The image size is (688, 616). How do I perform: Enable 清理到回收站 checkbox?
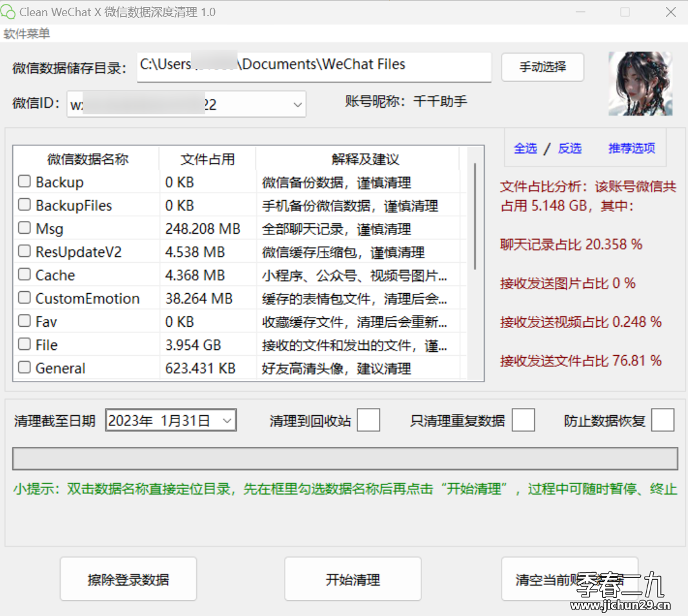(x=369, y=420)
